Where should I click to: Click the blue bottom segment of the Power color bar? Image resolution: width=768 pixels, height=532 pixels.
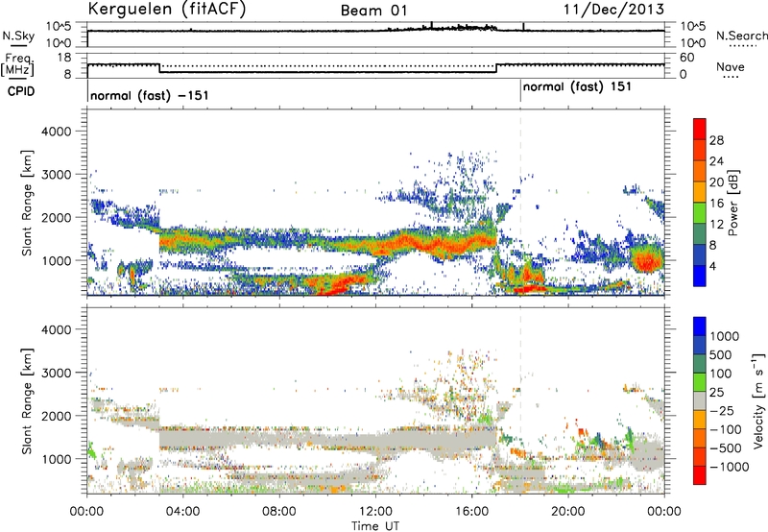[x=700, y=276]
